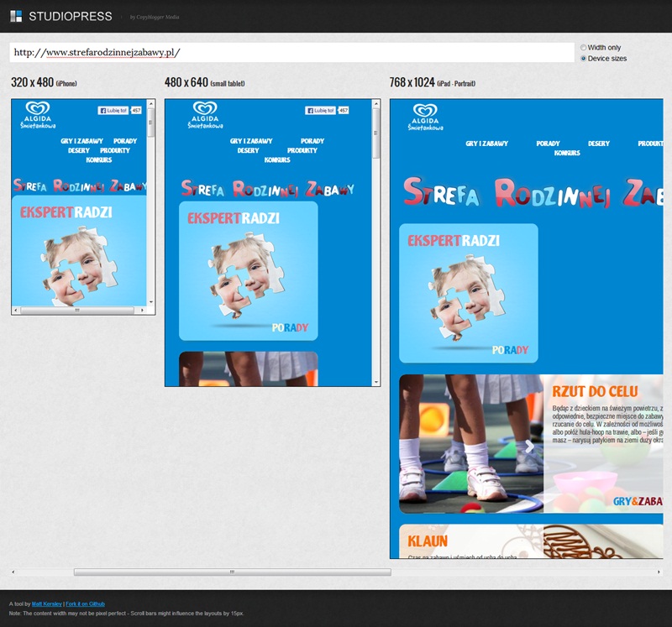Viewport: 672px width, 627px height.
Task: Click Strefa Rodzinnej Zabawy title in iPad preview
Action: coord(533,194)
